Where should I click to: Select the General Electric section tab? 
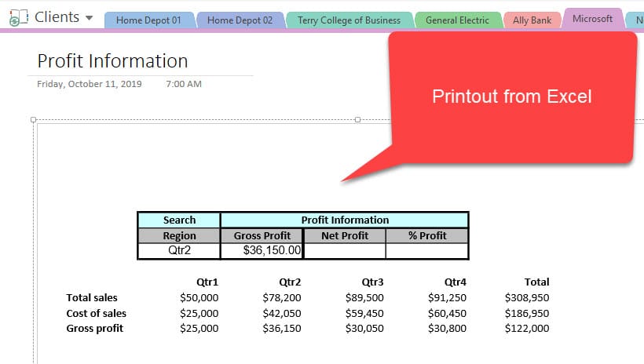click(458, 20)
